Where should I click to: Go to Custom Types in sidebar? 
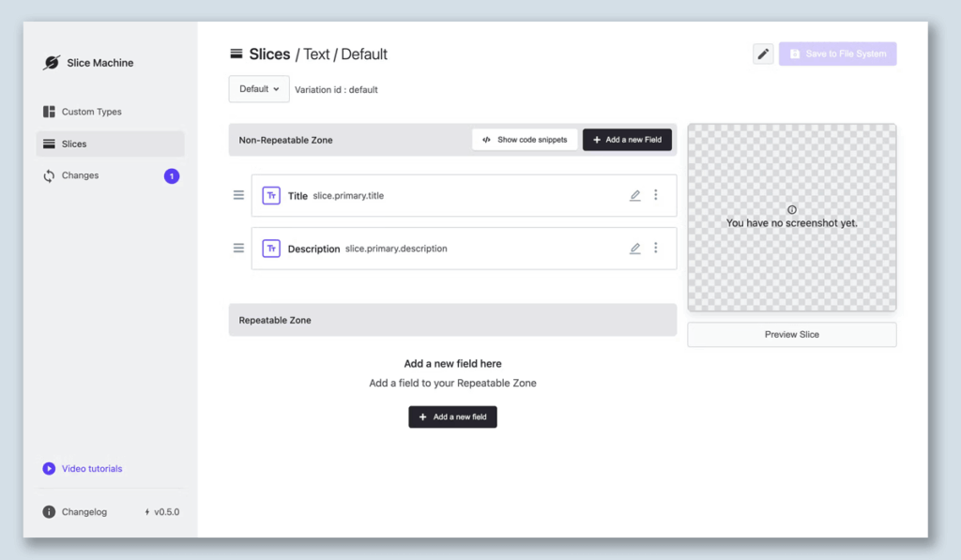[x=91, y=112]
